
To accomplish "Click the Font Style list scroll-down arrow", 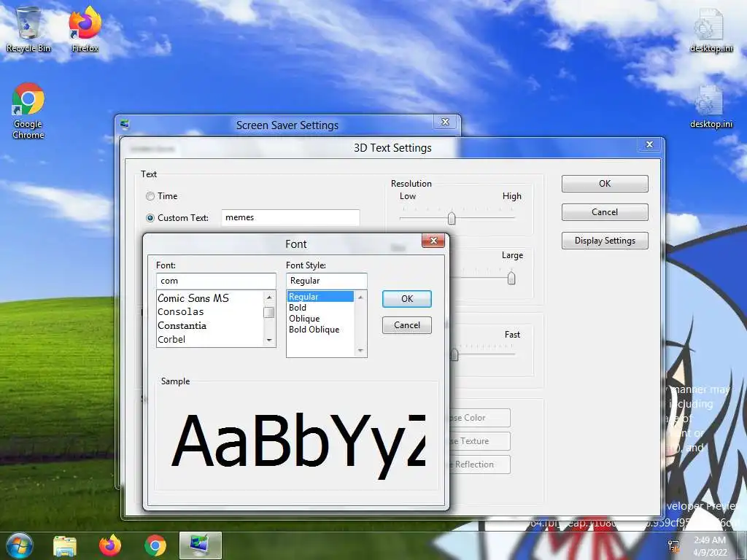I will pos(360,351).
